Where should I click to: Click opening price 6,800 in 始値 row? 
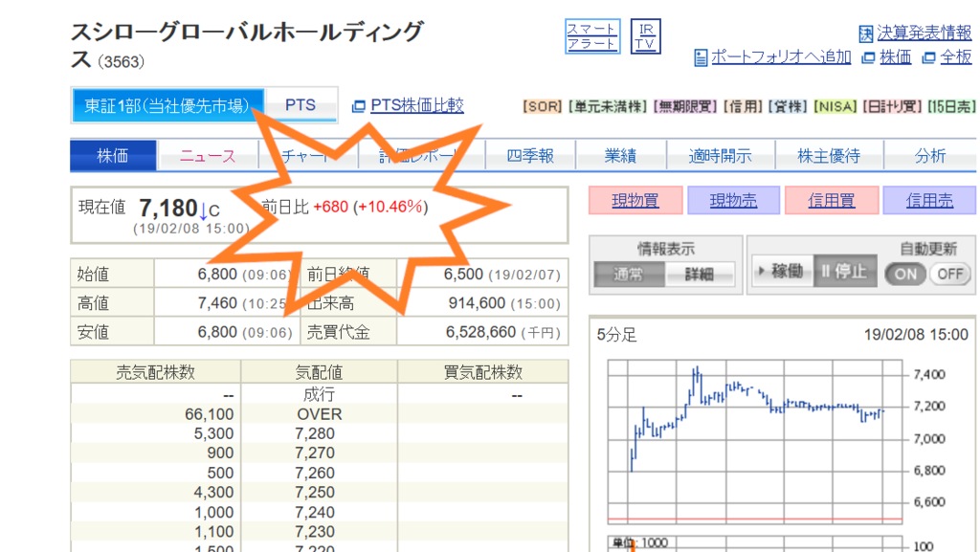(x=217, y=275)
